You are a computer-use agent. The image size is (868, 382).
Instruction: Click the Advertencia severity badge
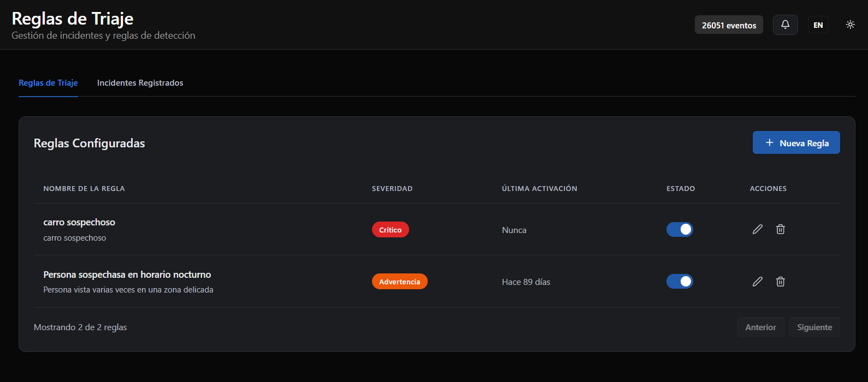point(400,282)
